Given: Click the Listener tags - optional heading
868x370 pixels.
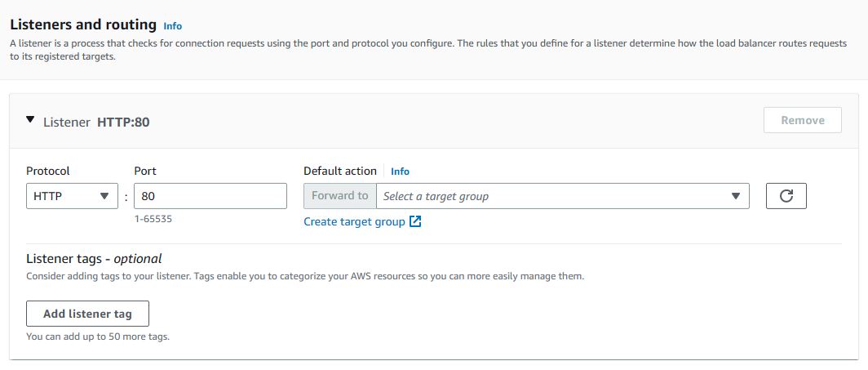Looking at the screenshot, I should coord(94,259).
